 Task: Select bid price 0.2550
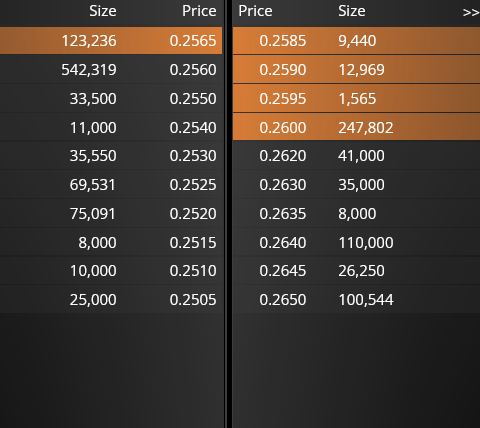click(x=193, y=99)
